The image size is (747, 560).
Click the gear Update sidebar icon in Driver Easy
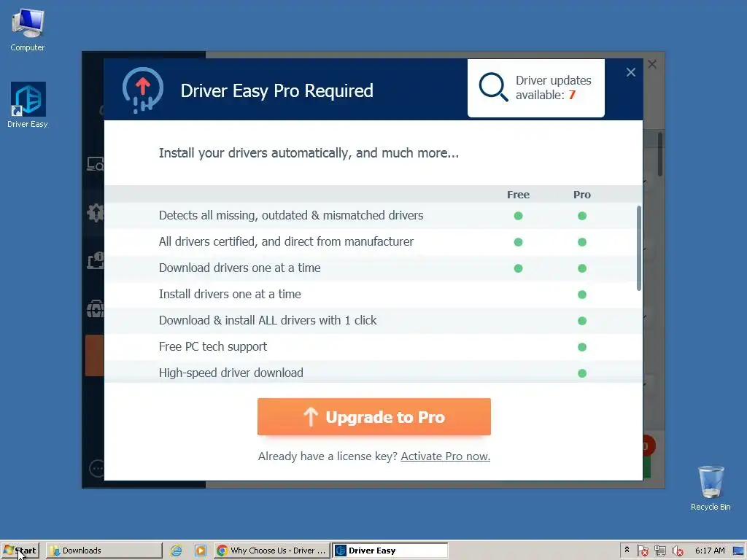96,212
